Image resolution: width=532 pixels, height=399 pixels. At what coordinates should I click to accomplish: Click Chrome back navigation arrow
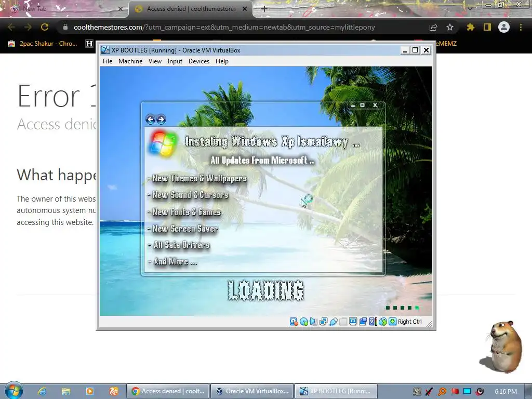tap(11, 27)
